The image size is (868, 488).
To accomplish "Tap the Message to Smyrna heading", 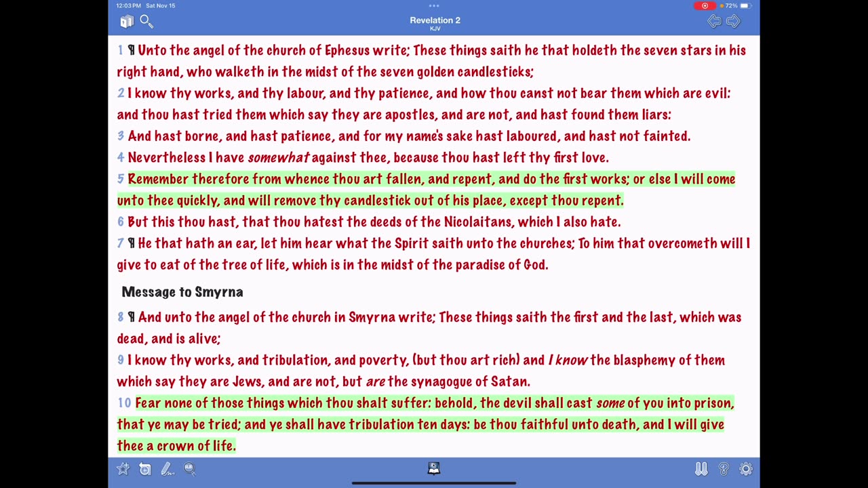I will tap(182, 292).
